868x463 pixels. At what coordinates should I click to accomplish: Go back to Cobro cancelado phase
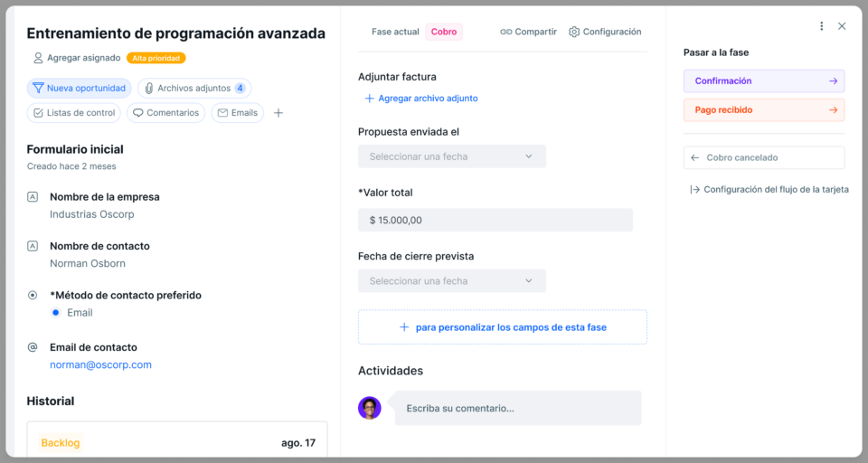click(763, 157)
